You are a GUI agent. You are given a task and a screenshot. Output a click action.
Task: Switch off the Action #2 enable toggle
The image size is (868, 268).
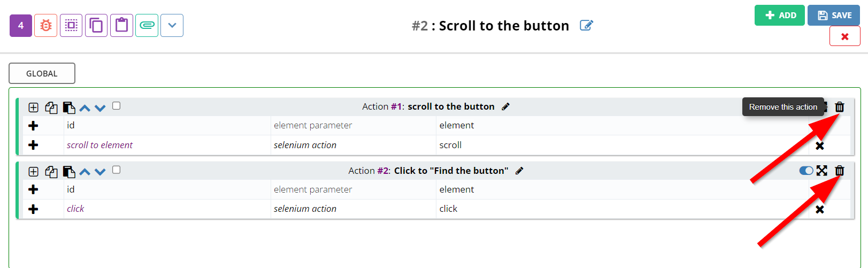(x=806, y=171)
